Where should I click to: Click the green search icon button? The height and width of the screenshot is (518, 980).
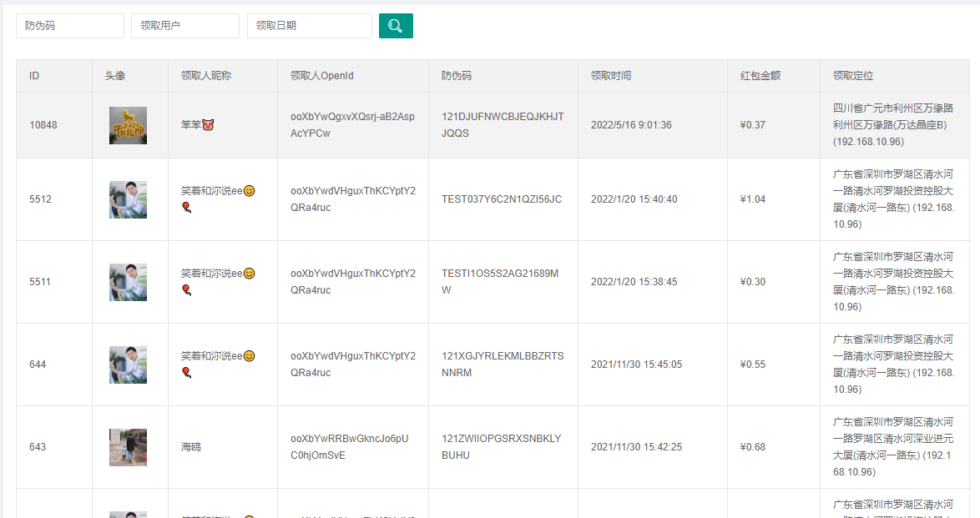396,26
